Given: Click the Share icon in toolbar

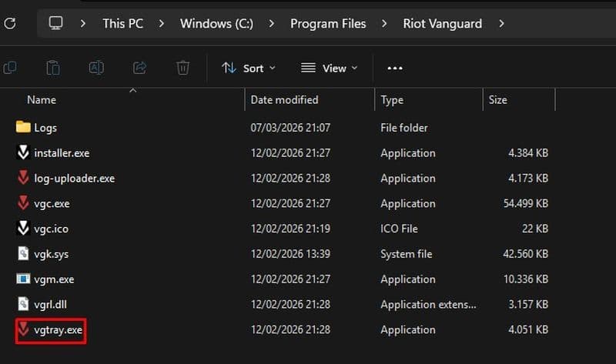Looking at the screenshot, I should [x=139, y=68].
